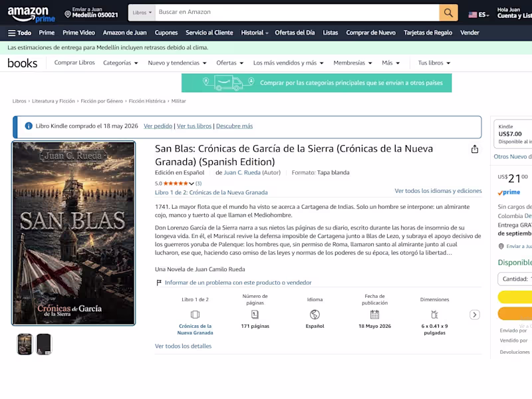
Task: Open the Ofertas books dropdown
Action: coord(229,63)
